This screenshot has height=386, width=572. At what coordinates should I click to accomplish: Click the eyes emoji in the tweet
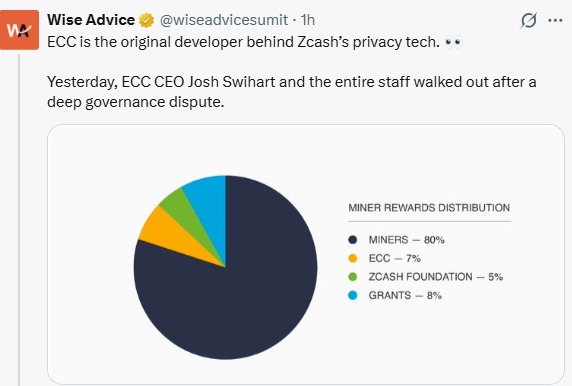click(454, 42)
